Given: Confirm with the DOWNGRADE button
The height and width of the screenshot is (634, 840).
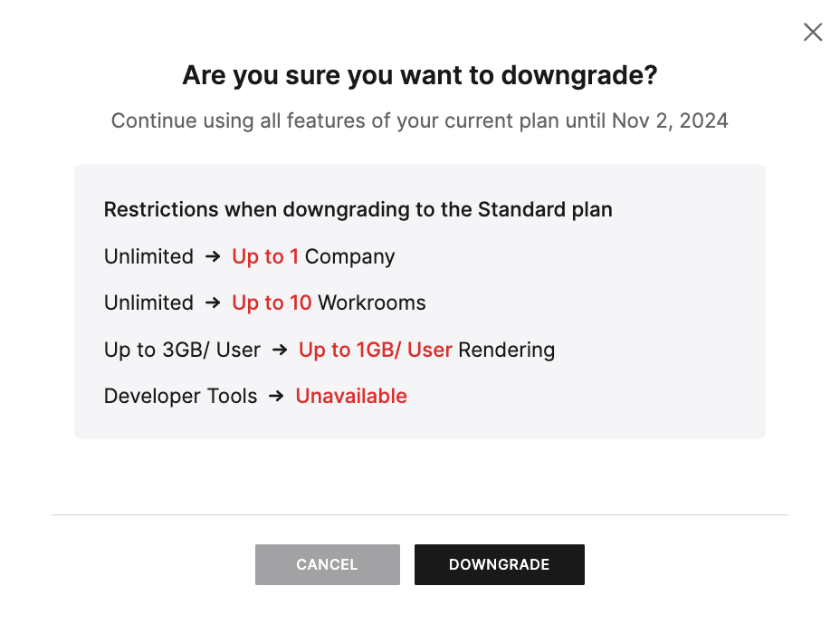Looking at the screenshot, I should [499, 564].
